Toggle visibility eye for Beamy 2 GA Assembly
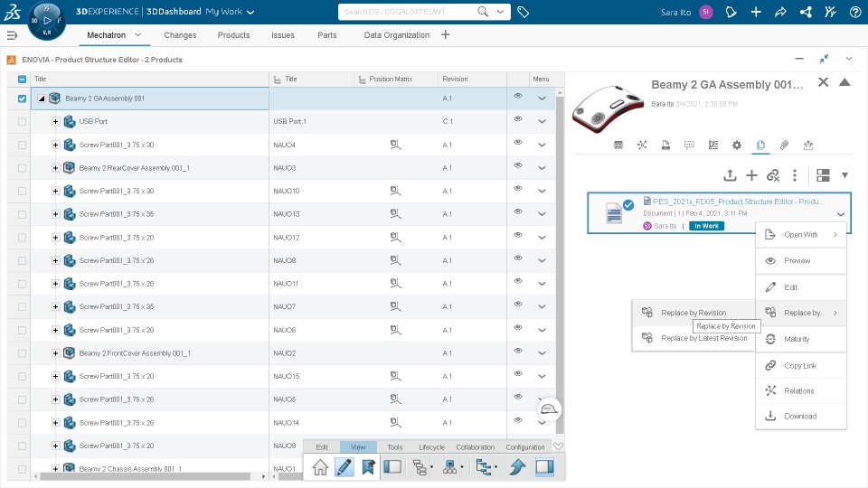 [517, 96]
